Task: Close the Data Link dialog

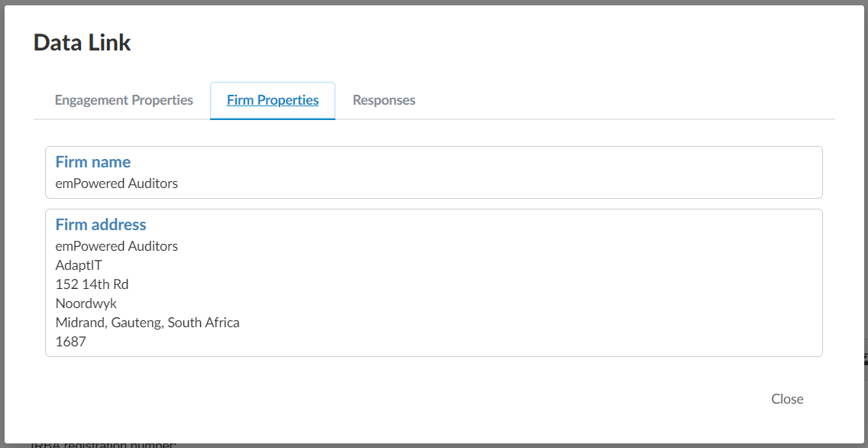Action: pos(787,398)
